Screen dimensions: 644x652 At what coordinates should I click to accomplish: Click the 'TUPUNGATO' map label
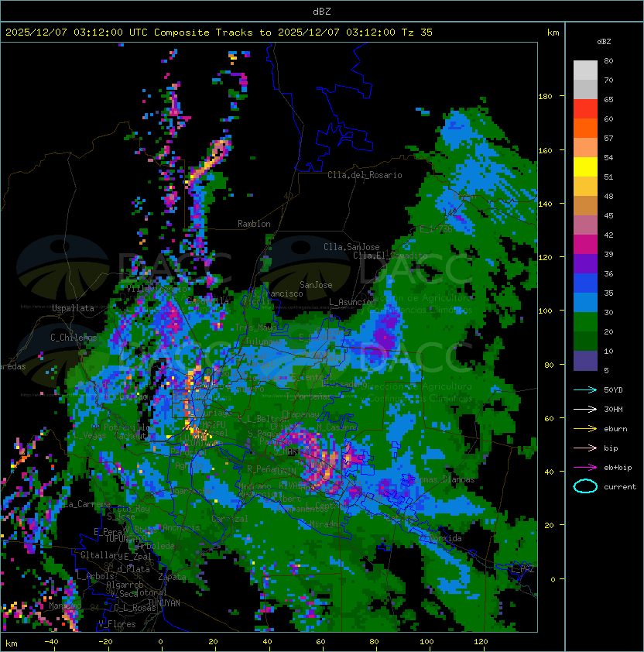pos(125,539)
